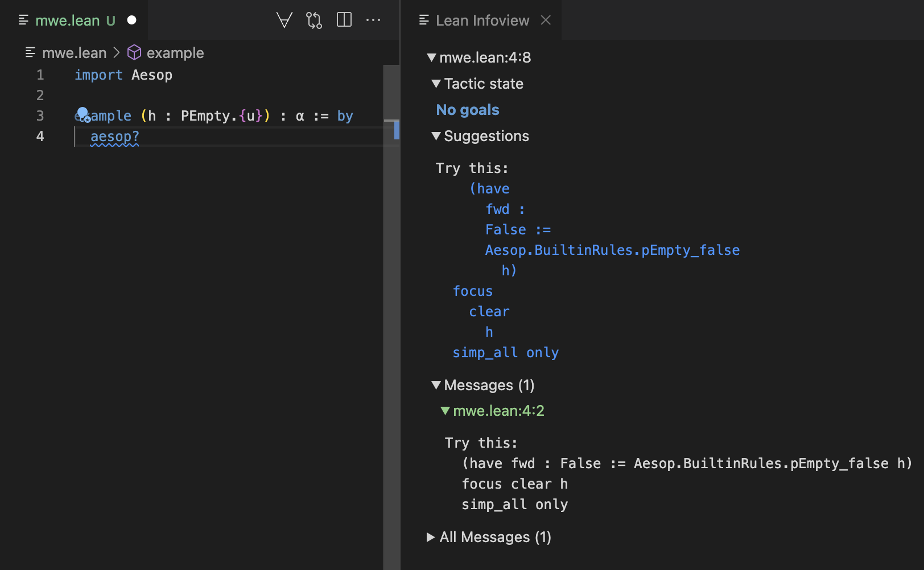Click the 'by' keyword on line 3
Image resolution: width=924 pixels, height=570 pixels.
[345, 116]
